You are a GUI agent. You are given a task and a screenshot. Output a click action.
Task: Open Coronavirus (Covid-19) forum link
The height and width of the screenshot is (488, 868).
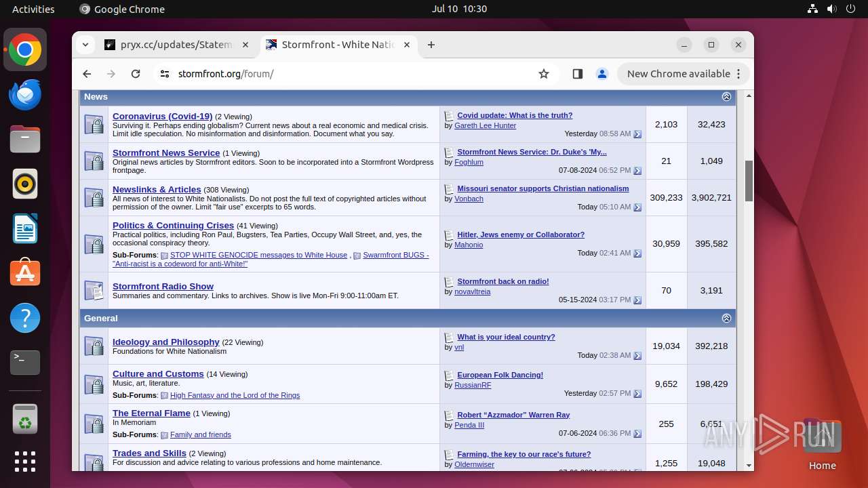click(x=163, y=116)
